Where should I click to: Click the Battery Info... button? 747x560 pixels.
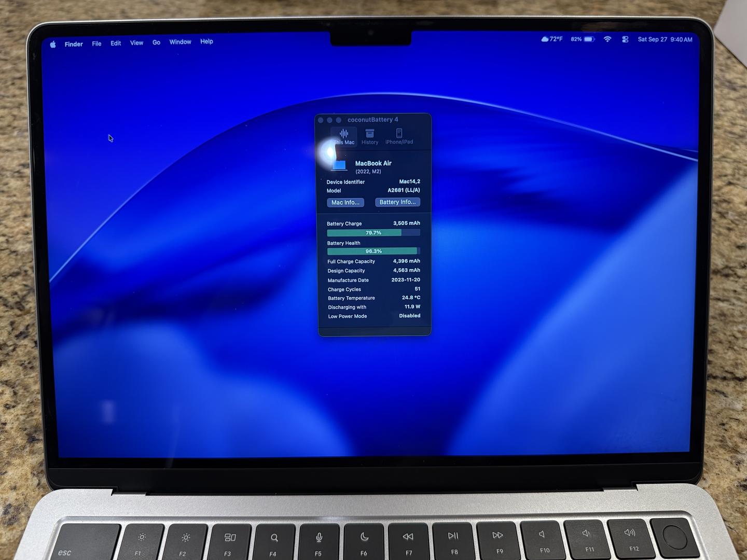(397, 202)
